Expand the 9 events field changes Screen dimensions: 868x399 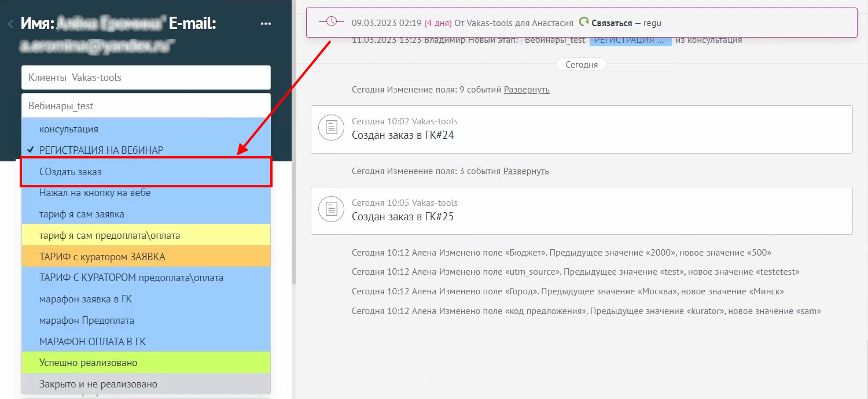point(527,90)
